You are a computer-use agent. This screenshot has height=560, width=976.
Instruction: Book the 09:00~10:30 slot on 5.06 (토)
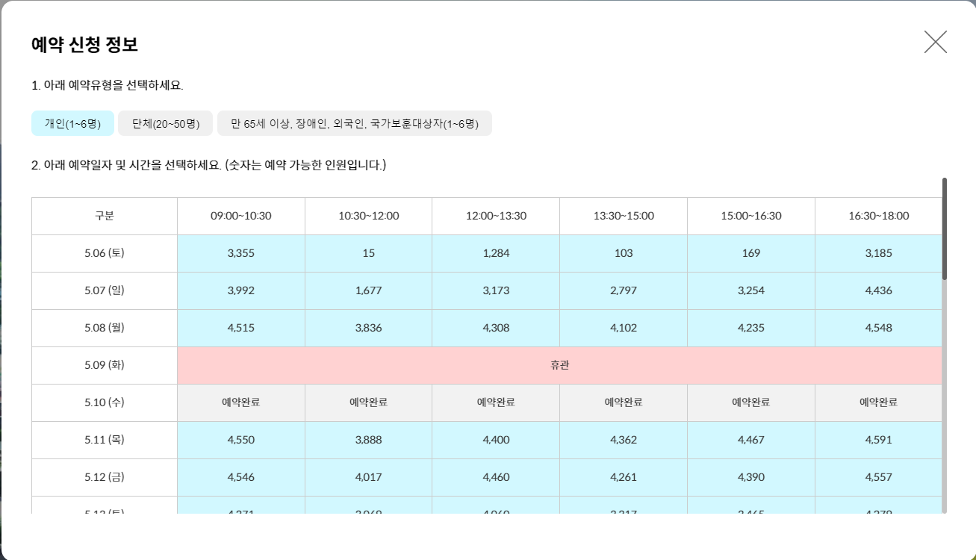[240, 252]
